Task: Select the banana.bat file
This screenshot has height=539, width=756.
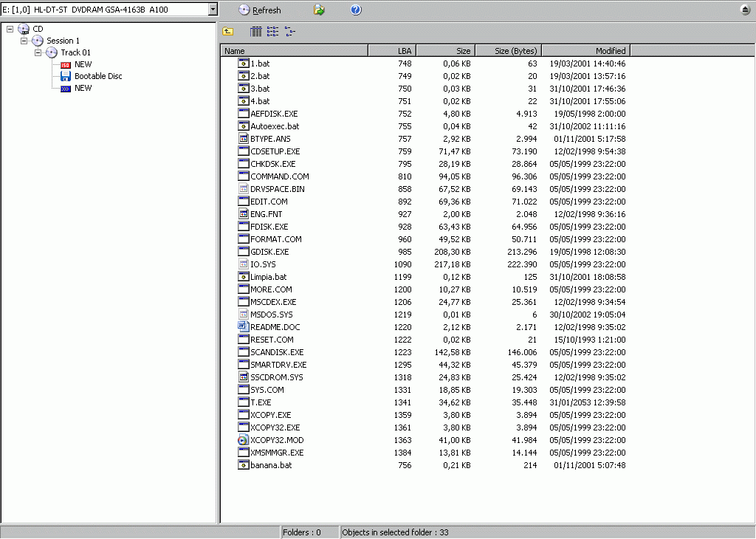Action: pos(269,465)
